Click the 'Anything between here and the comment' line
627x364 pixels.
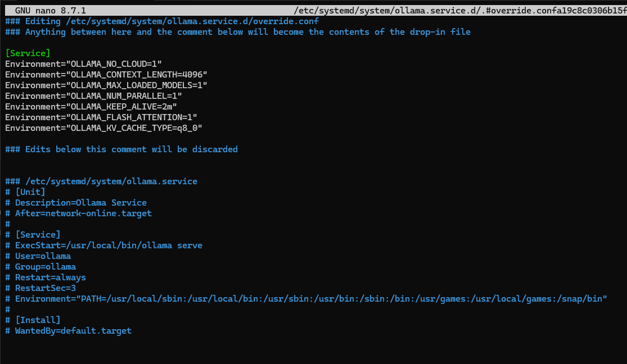tap(238, 32)
